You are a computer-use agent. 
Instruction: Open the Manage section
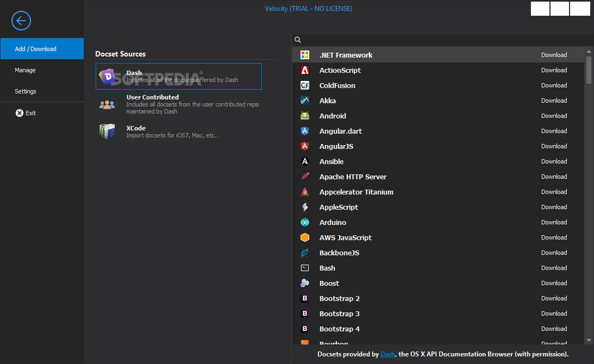(x=42, y=70)
